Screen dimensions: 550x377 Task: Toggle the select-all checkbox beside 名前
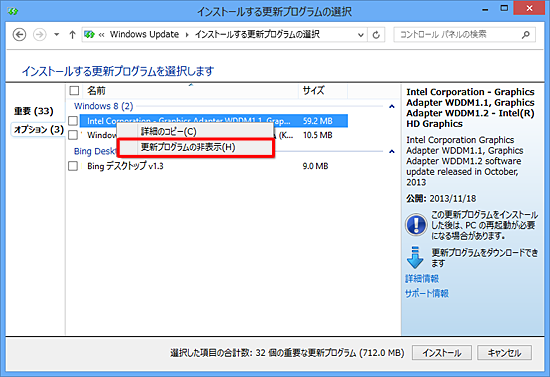point(74,91)
